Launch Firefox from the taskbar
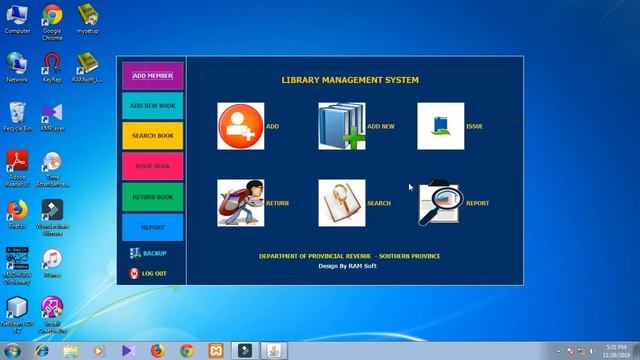 [158, 351]
